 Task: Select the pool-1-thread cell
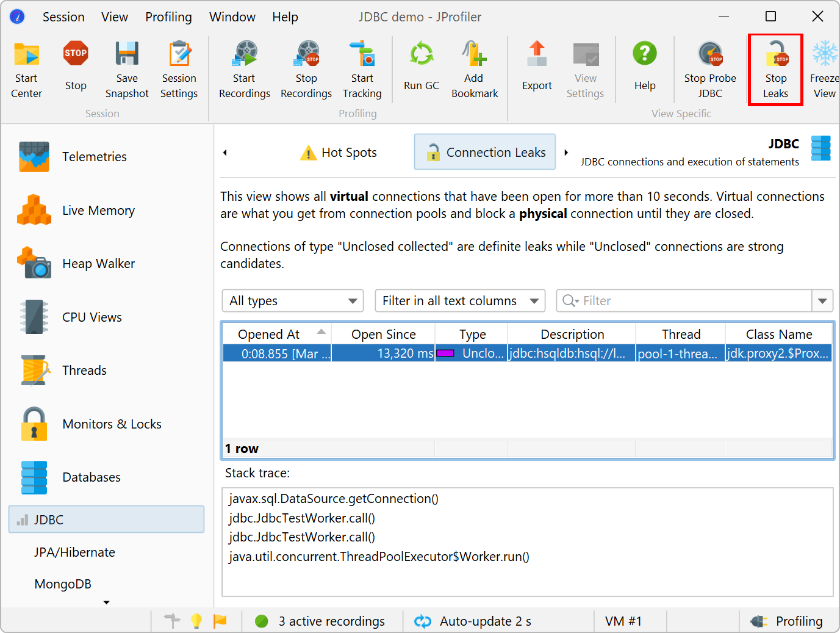tap(681, 353)
